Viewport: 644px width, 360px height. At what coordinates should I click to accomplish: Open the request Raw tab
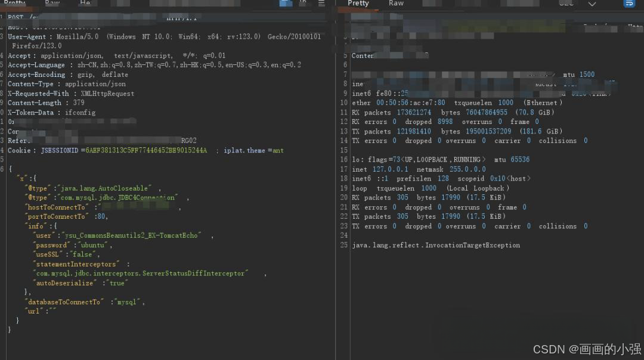pos(52,2)
